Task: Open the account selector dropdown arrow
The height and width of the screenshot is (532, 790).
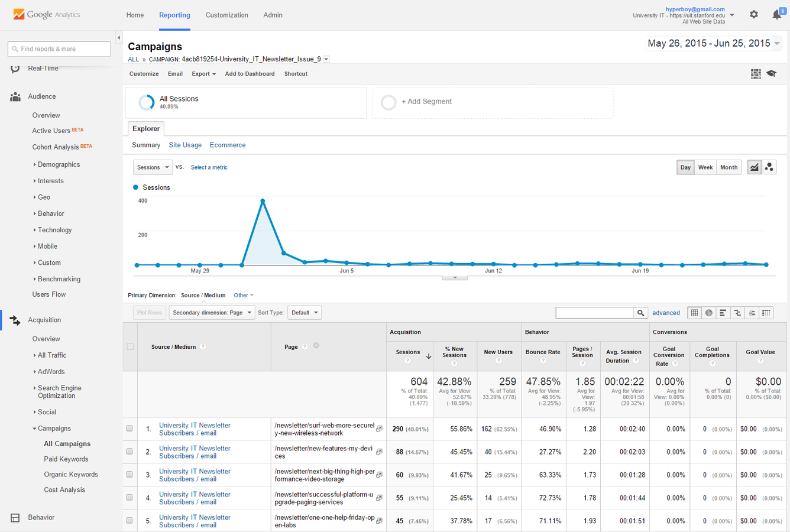Action: [732, 15]
